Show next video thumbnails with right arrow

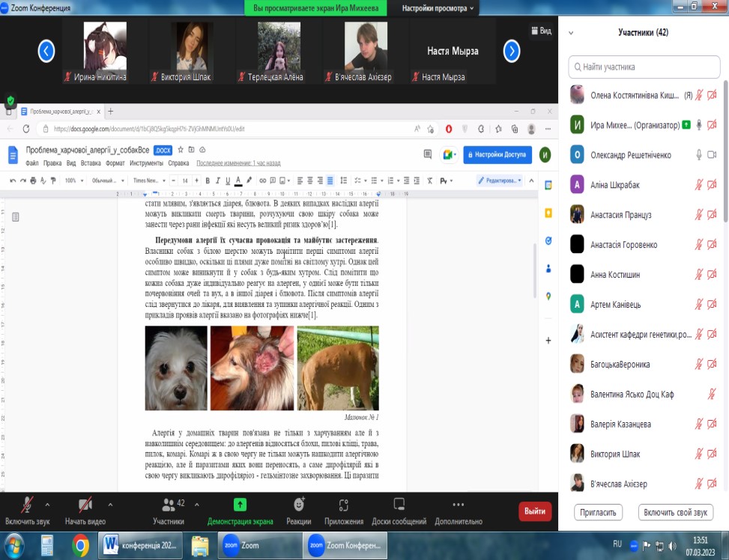pyautogui.click(x=512, y=51)
